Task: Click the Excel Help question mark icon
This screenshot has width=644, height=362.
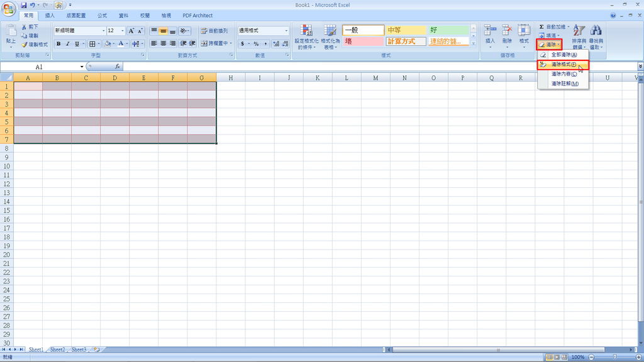Action: point(613,16)
